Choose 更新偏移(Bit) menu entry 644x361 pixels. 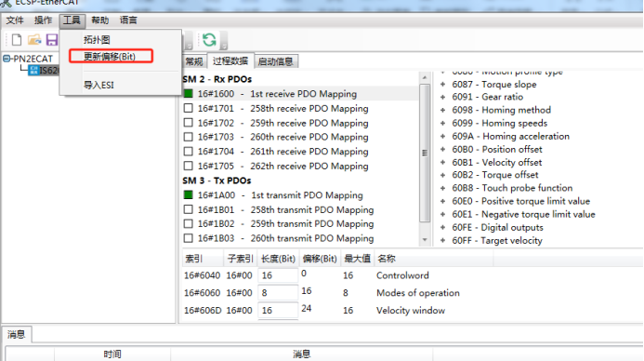[111, 57]
